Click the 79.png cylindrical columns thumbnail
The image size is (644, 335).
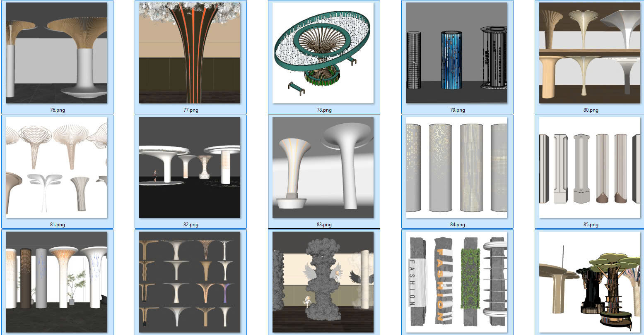pos(456,53)
